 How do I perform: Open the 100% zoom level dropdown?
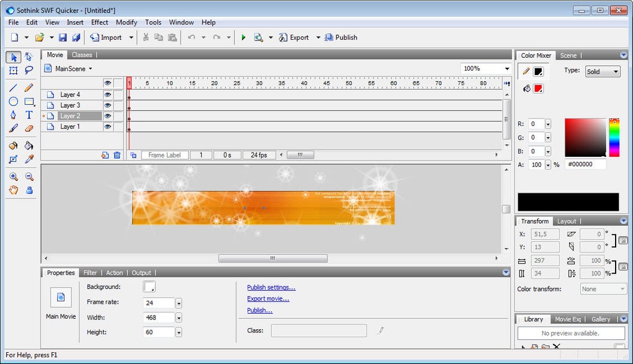pos(506,69)
